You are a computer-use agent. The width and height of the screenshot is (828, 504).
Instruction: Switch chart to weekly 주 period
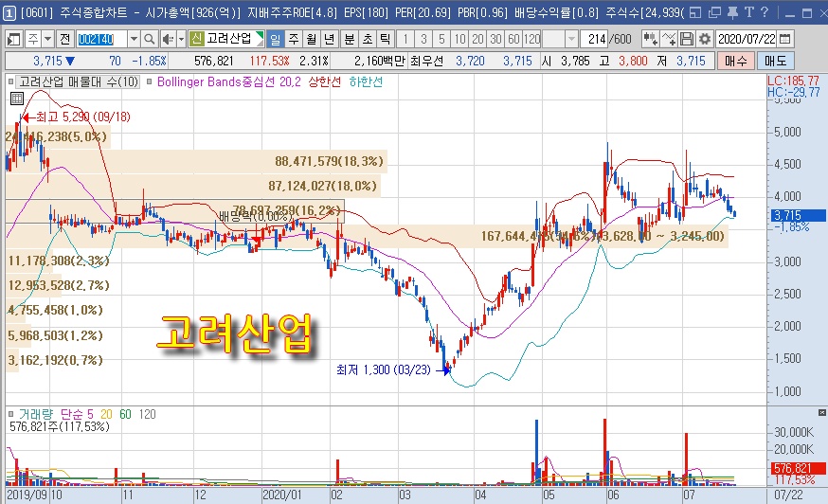[x=294, y=39]
